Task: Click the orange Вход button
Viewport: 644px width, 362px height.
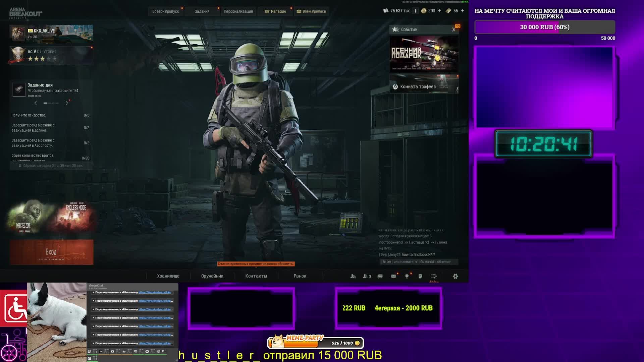Action: 51,252
